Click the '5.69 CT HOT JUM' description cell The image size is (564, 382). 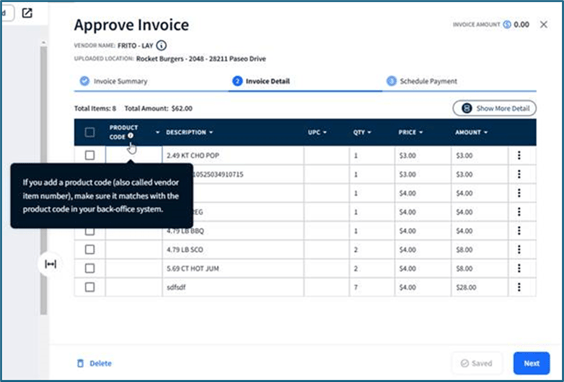point(233,268)
